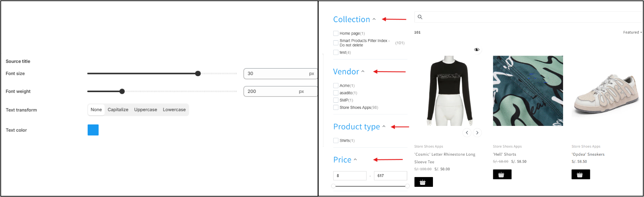
Task: Click the Font weight slider handle
Action: [x=122, y=91]
